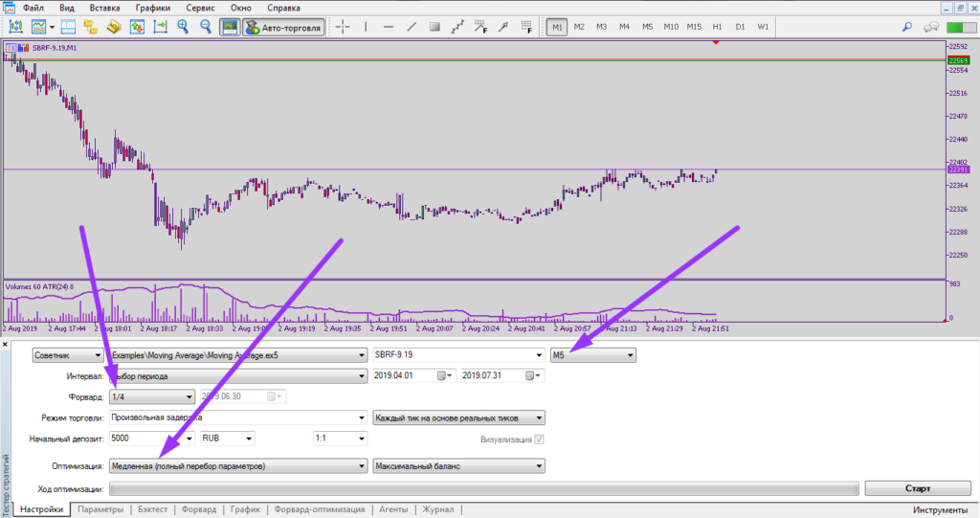
Task: Toggle the Strategy Tester icon
Action: [230, 27]
